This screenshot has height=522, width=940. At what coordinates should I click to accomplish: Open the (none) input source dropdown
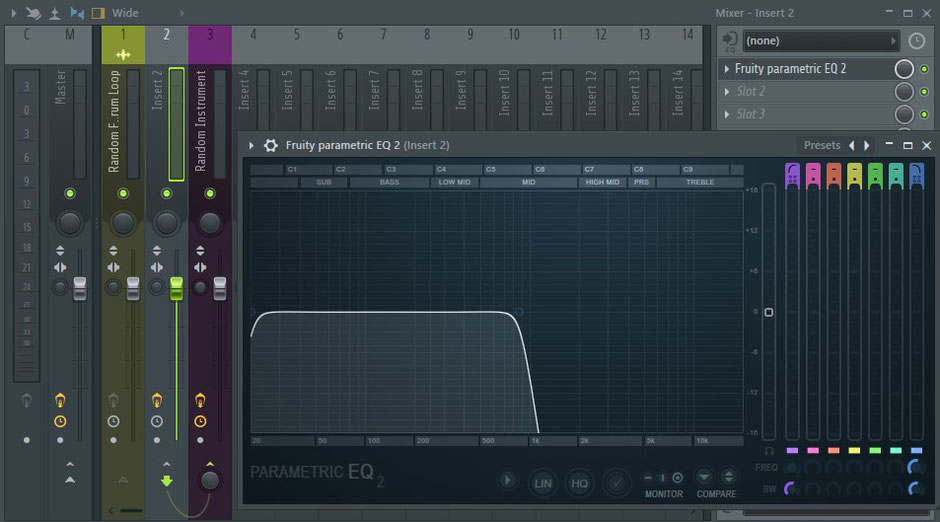[x=821, y=41]
